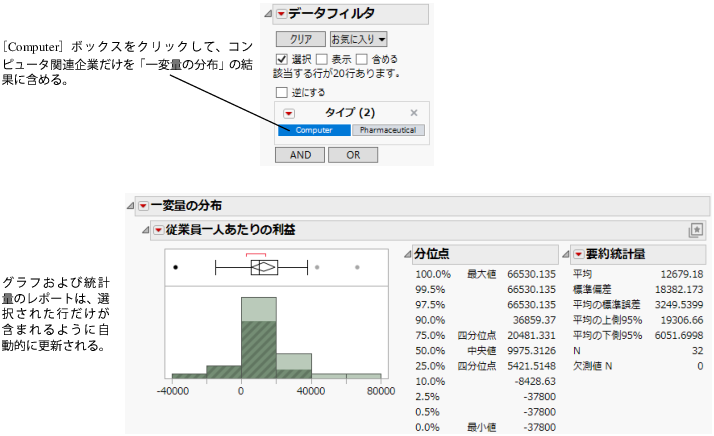The image size is (714, 436).
Task: Click the 欠測値 N label
Action: pyautogui.click(x=592, y=366)
